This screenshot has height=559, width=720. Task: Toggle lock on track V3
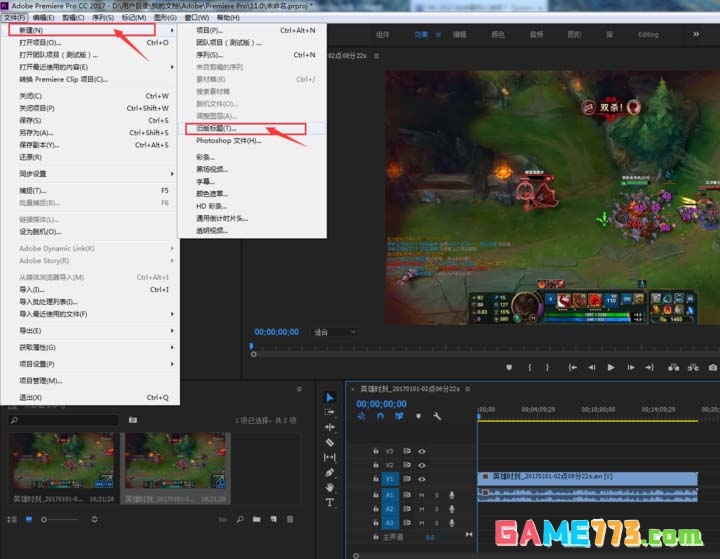click(x=376, y=452)
